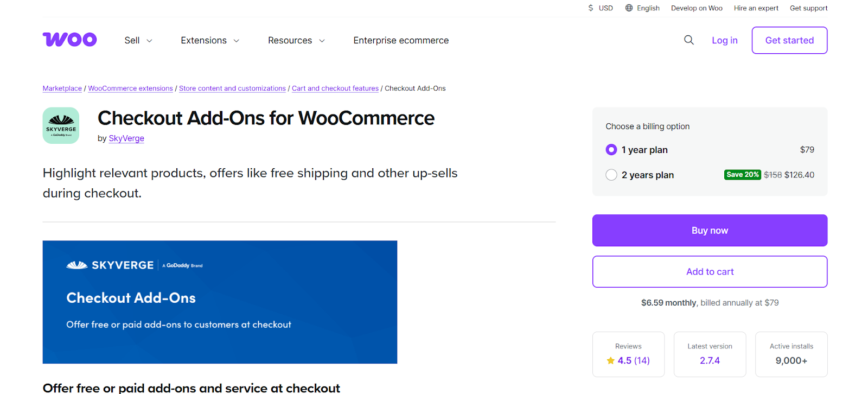Click the Get started button

789,40
